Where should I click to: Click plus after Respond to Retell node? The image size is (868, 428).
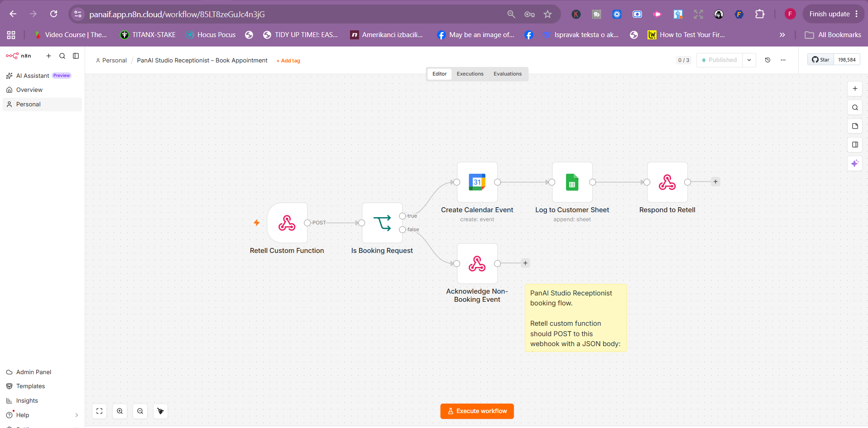(x=715, y=182)
